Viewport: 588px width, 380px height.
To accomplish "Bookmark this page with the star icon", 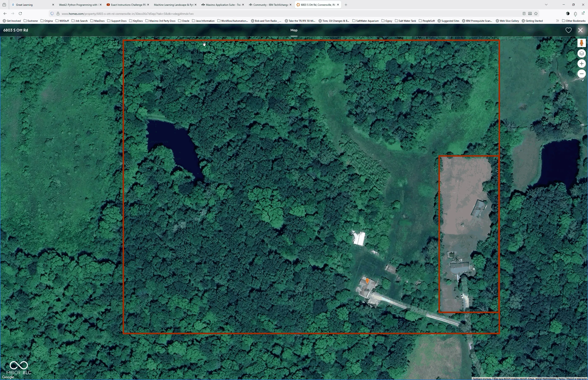I will [536, 14].
